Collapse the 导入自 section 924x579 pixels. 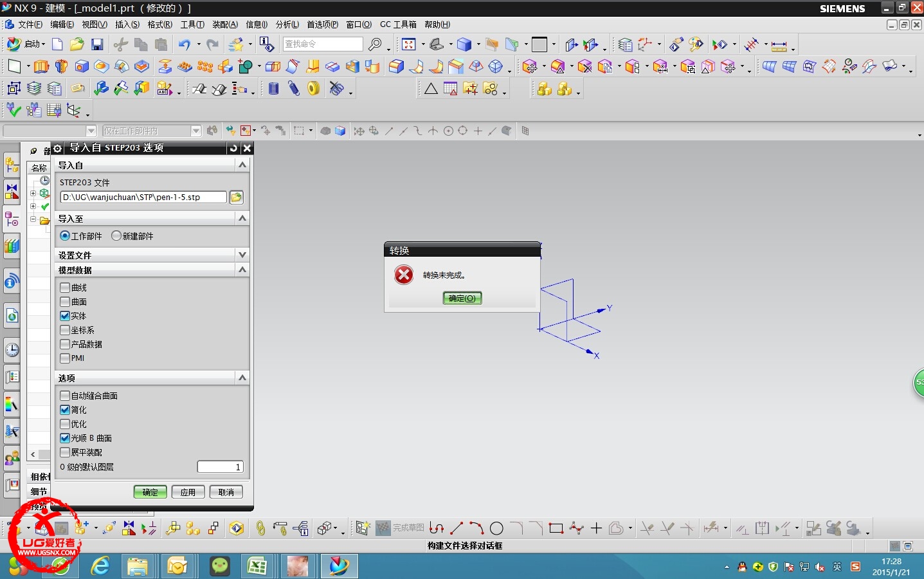(x=242, y=165)
